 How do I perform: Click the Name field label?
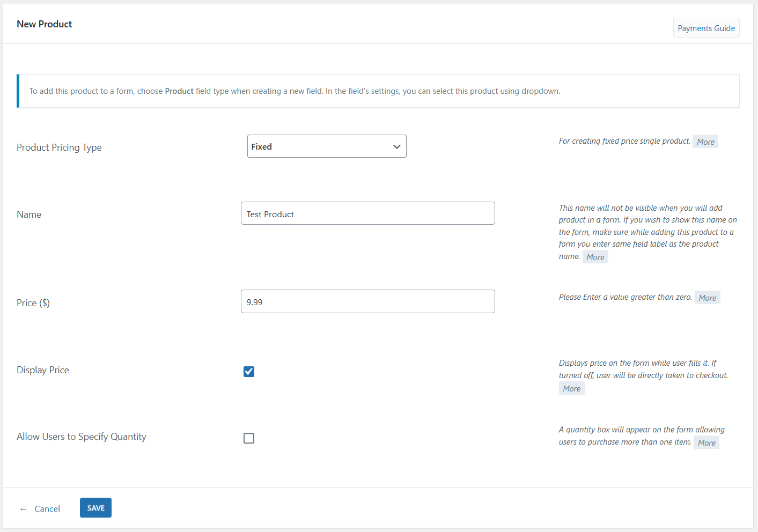pos(29,215)
